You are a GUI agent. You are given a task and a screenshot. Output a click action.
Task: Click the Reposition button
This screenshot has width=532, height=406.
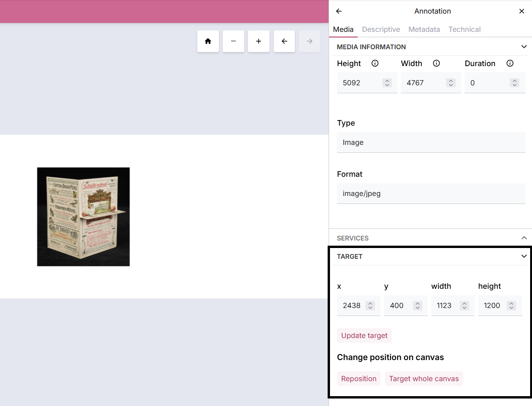359,379
